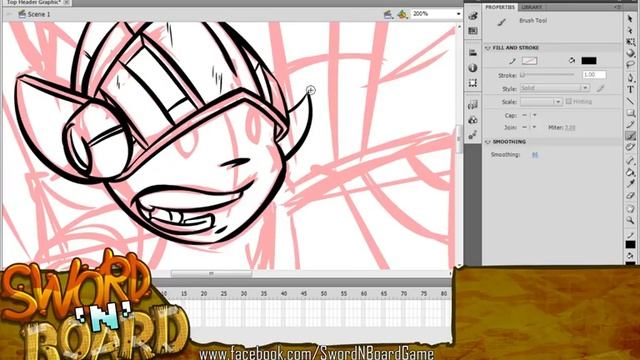Select the Eraser tool

tap(630, 196)
